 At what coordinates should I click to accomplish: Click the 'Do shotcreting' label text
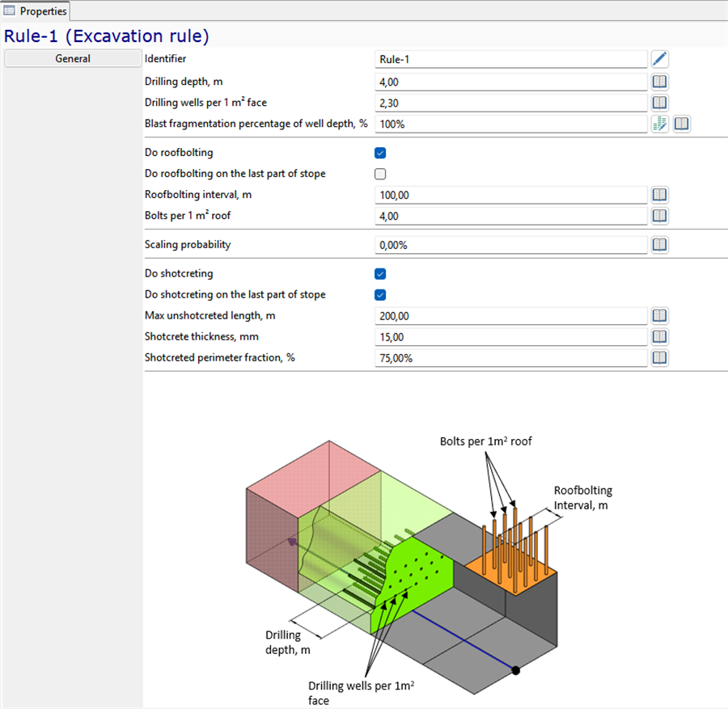click(x=179, y=273)
